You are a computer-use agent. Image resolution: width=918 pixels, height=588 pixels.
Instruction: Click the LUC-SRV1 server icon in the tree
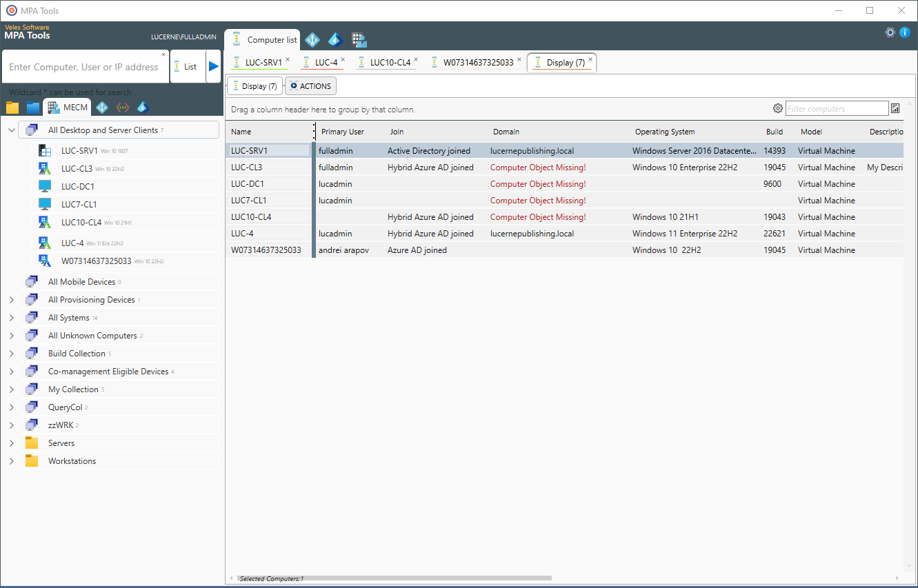(x=46, y=150)
